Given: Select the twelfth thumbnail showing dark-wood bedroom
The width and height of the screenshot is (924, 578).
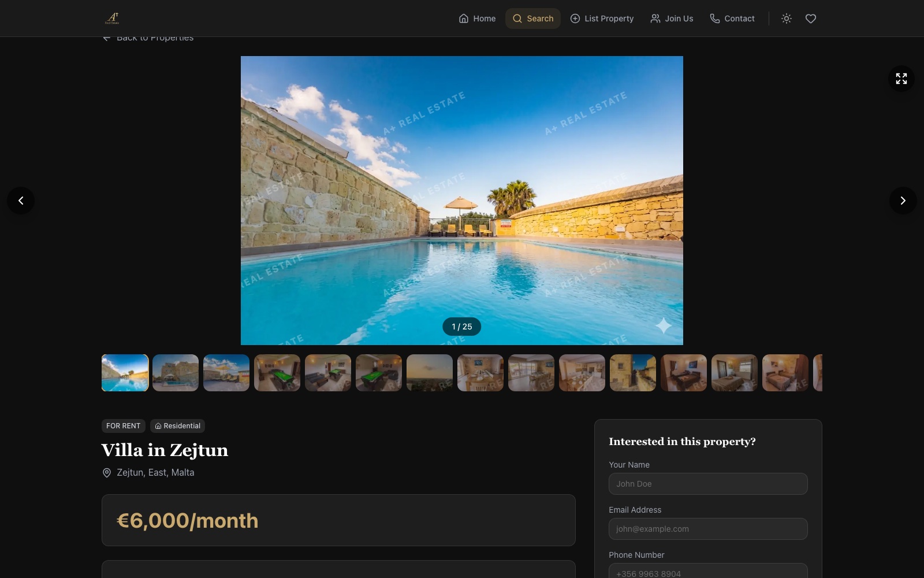Looking at the screenshot, I should [x=684, y=373].
